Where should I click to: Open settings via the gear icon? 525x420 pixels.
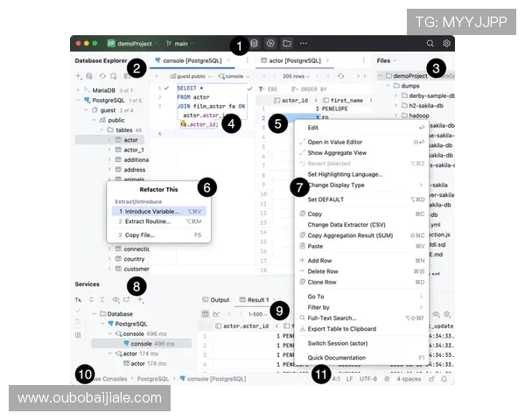click(x=446, y=43)
